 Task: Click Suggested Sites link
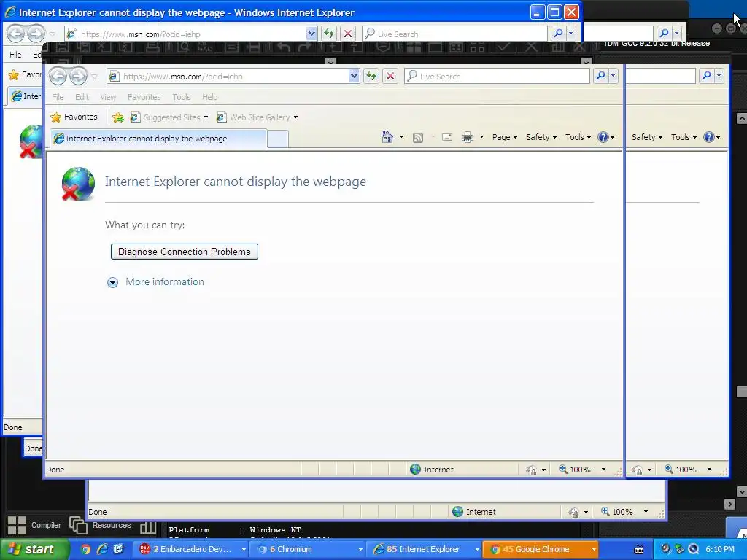(x=172, y=117)
